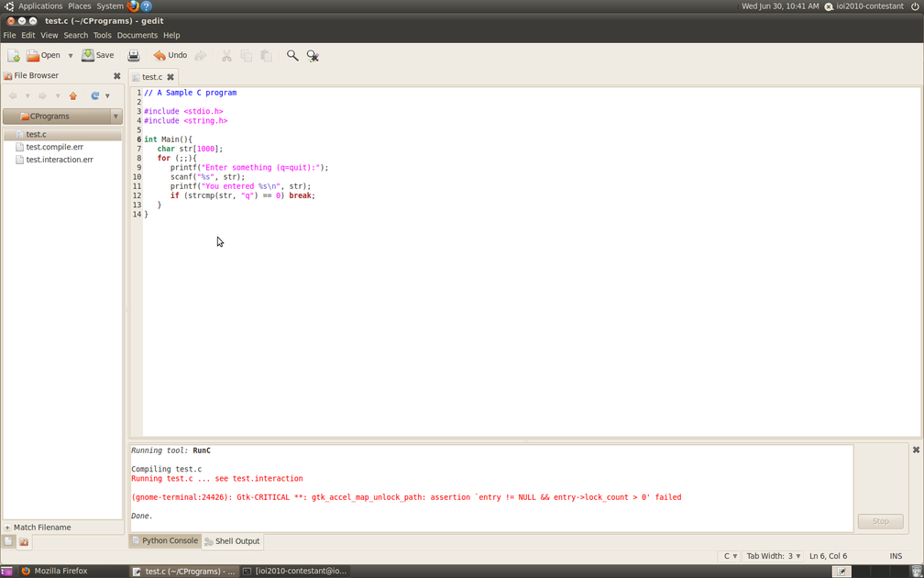The image size is (924, 578).
Task: Switch to the File Browser side panel tab icon
Action: pyautogui.click(x=24, y=541)
